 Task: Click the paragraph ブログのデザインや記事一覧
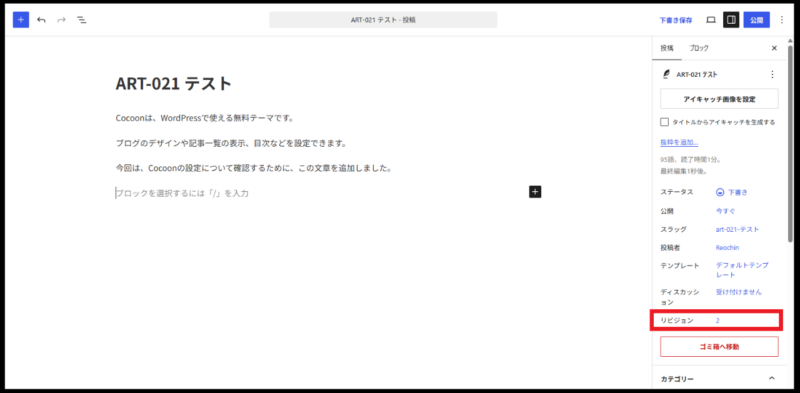click(x=231, y=143)
